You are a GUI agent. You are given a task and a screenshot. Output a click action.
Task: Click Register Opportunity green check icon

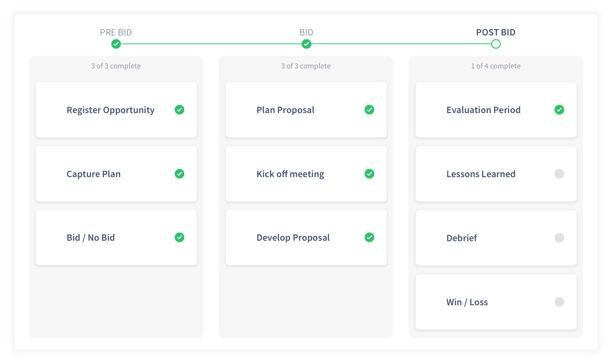click(180, 110)
